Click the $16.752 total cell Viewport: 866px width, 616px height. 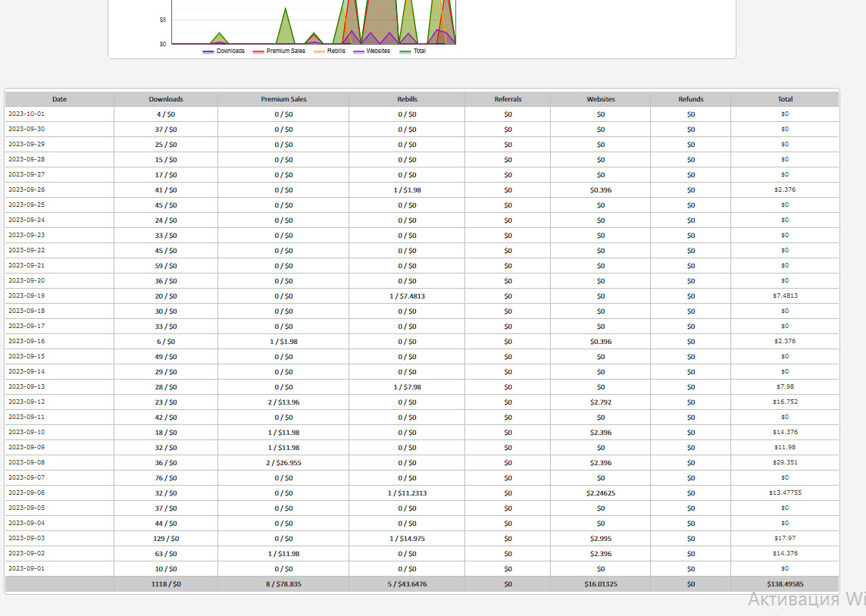(x=785, y=402)
